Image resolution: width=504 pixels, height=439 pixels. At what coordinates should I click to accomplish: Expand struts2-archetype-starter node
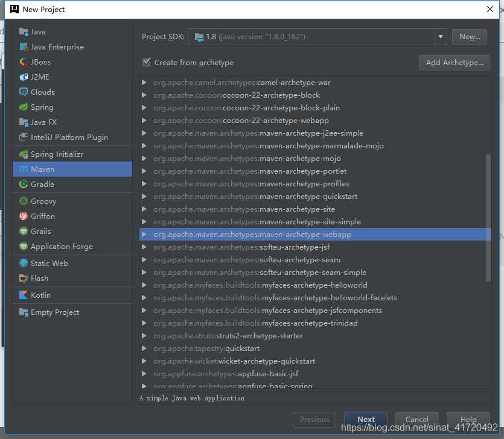click(x=144, y=336)
